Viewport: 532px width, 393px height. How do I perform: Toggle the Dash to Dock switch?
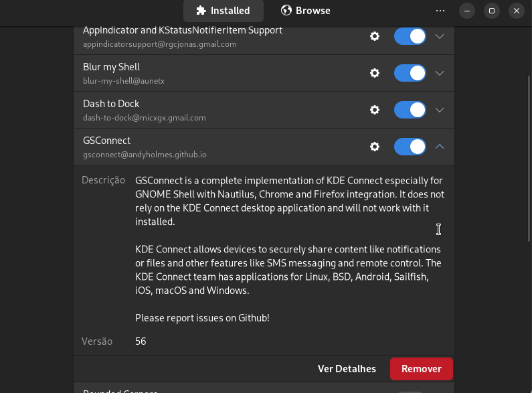410,110
